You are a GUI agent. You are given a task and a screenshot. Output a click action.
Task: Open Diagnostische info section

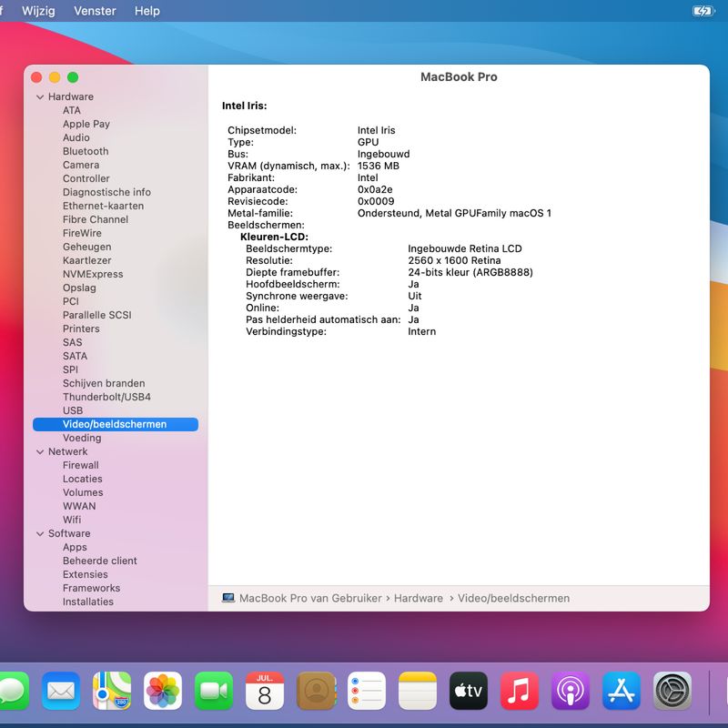coord(106,192)
